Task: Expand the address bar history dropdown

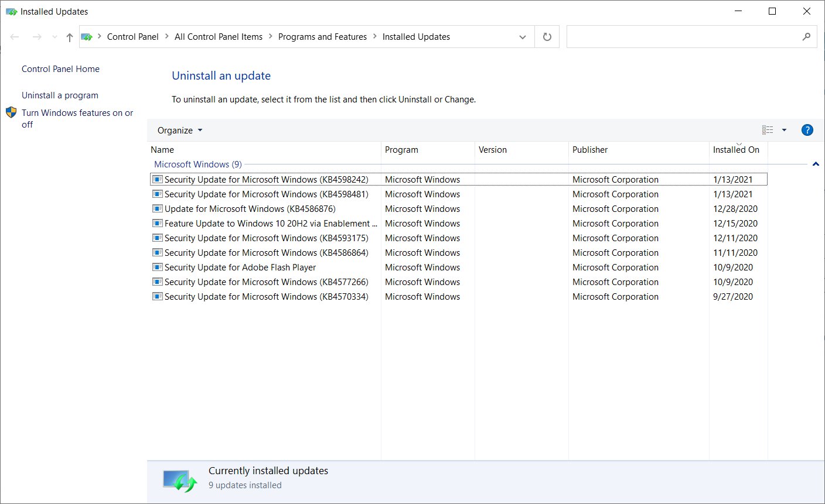Action: click(x=523, y=37)
